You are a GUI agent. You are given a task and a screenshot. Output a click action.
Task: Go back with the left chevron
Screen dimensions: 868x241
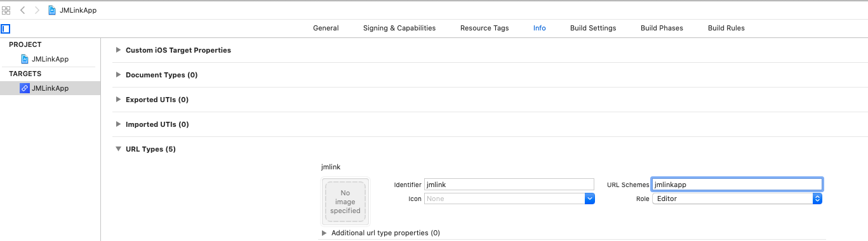pos(23,10)
